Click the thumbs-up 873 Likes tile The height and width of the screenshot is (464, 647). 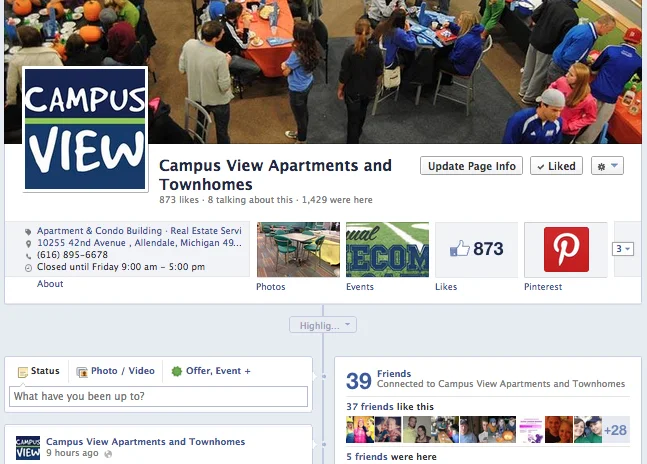[476, 249]
